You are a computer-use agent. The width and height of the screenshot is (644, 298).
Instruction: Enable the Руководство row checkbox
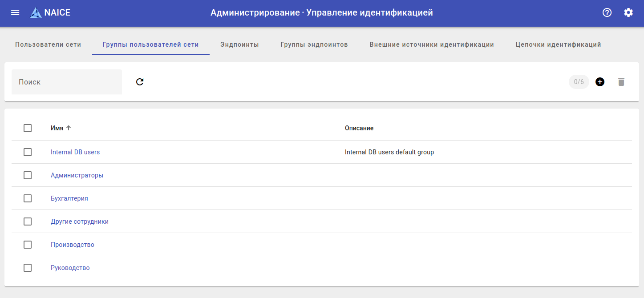pos(28,268)
